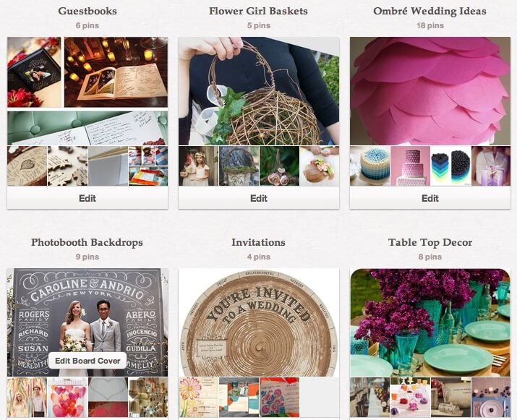
Task: Select the flower girl in white dress thumbnail
Action: (x=199, y=166)
